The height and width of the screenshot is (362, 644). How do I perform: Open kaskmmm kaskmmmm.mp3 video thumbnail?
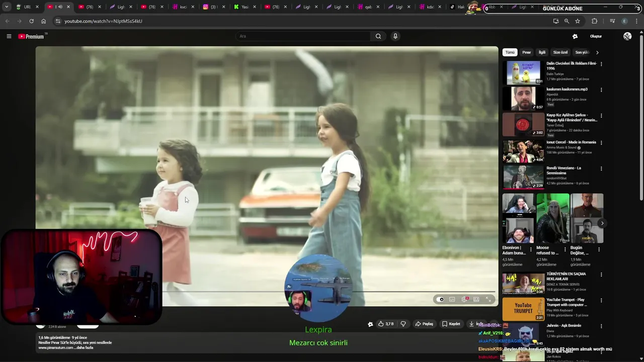click(x=523, y=99)
